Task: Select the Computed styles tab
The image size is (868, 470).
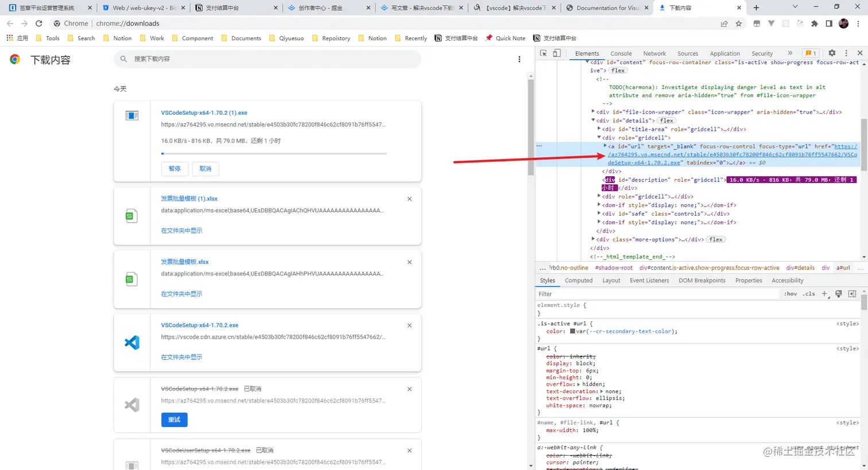Action: click(x=579, y=281)
